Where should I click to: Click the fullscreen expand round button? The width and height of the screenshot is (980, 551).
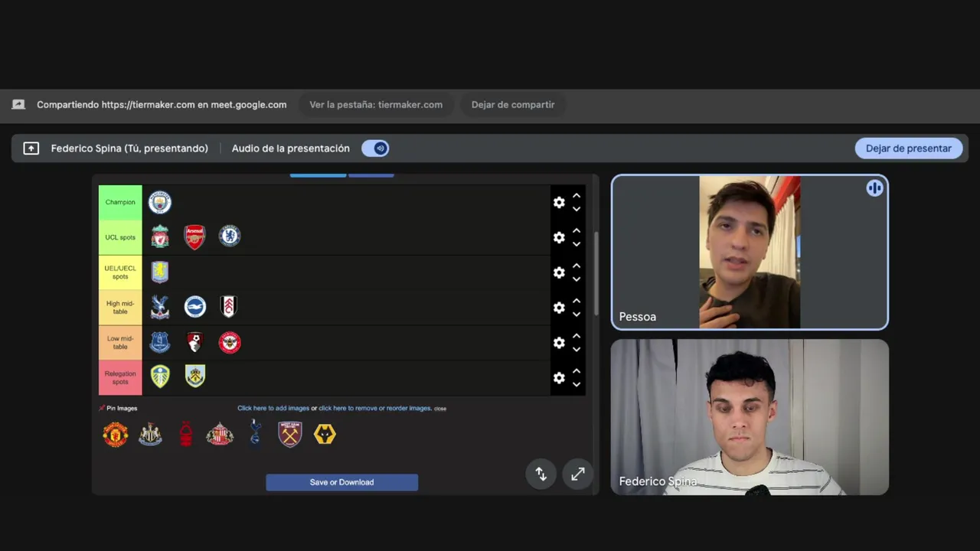pyautogui.click(x=578, y=474)
